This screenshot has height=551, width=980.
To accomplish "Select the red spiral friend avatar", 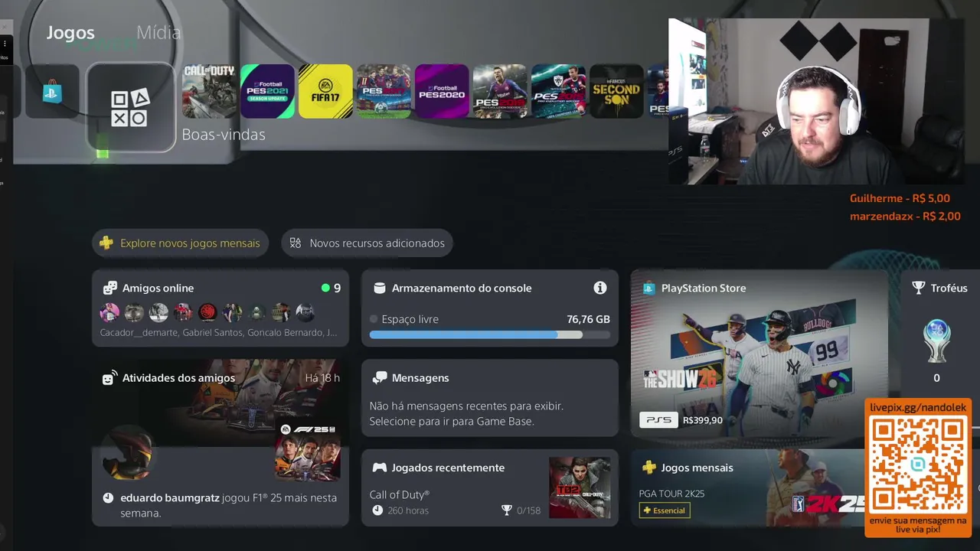I will click(207, 312).
